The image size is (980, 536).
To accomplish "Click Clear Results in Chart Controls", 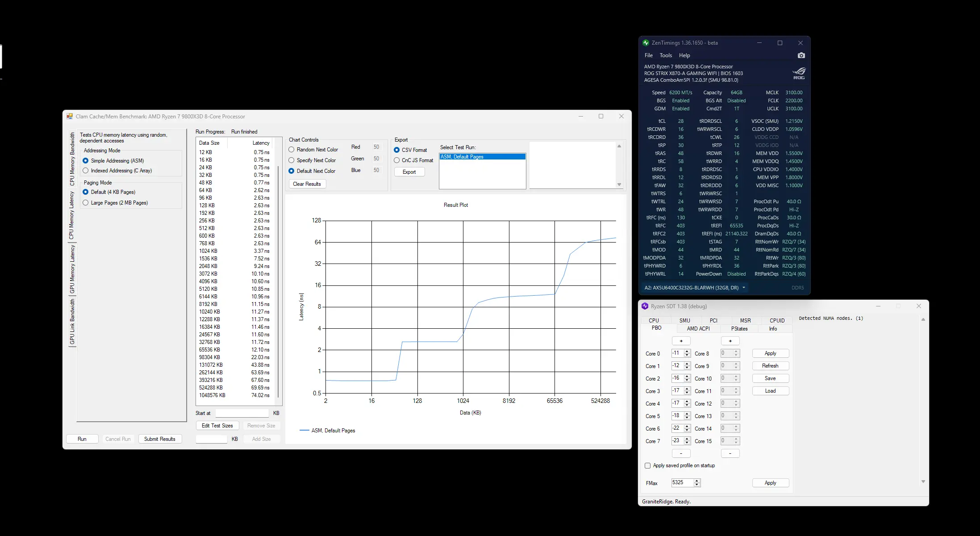I will [x=307, y=184].
